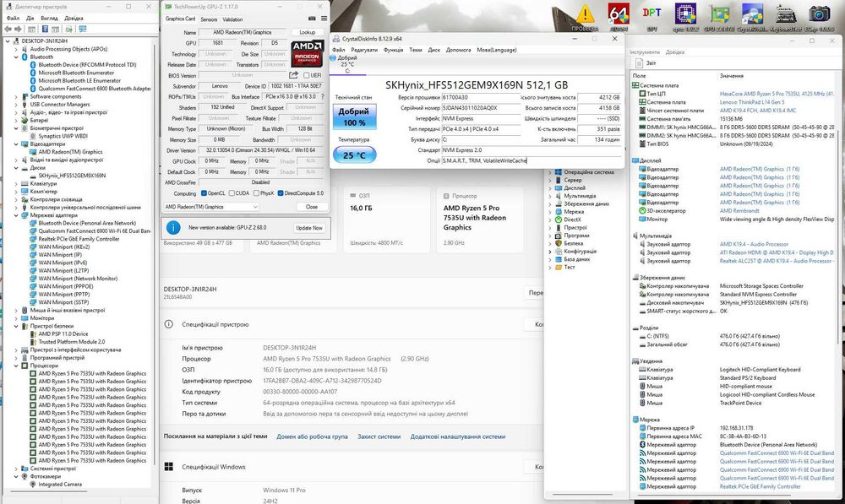Collapse the Відеоадаптери node in Device Manager

[16, 144]
